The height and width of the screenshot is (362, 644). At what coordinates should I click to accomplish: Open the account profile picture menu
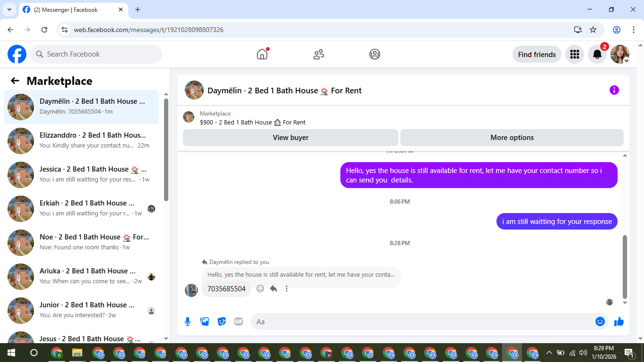[619, 54]
